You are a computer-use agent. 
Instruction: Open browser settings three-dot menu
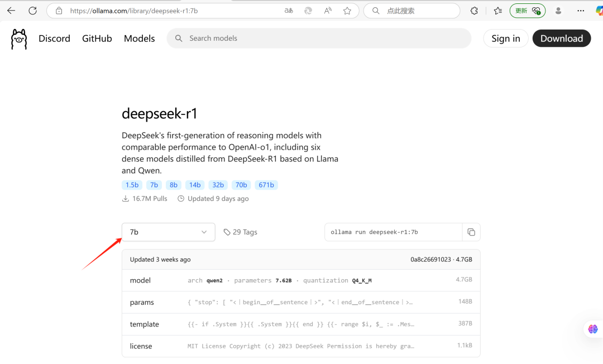tap(581, 11)
